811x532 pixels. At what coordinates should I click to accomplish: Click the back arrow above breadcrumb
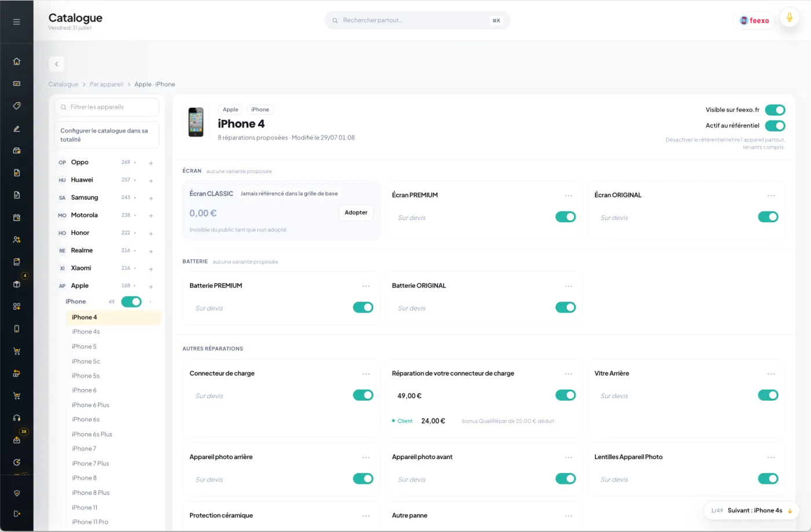point(56,64)
